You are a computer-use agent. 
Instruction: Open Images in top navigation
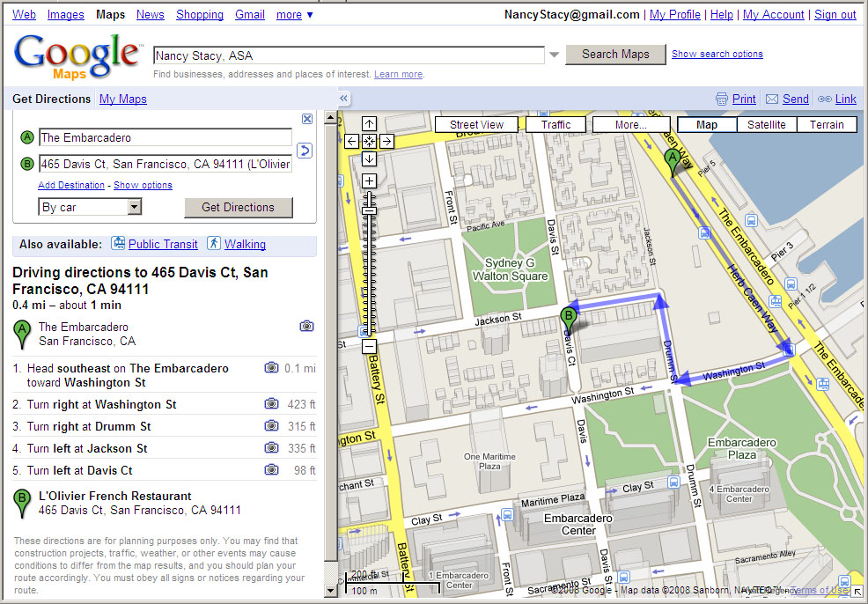point(66,15)
